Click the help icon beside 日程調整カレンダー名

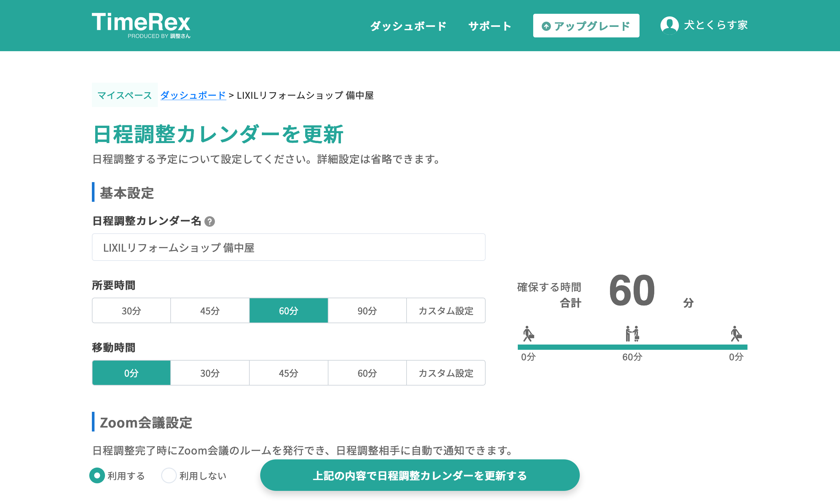(209, 221)
